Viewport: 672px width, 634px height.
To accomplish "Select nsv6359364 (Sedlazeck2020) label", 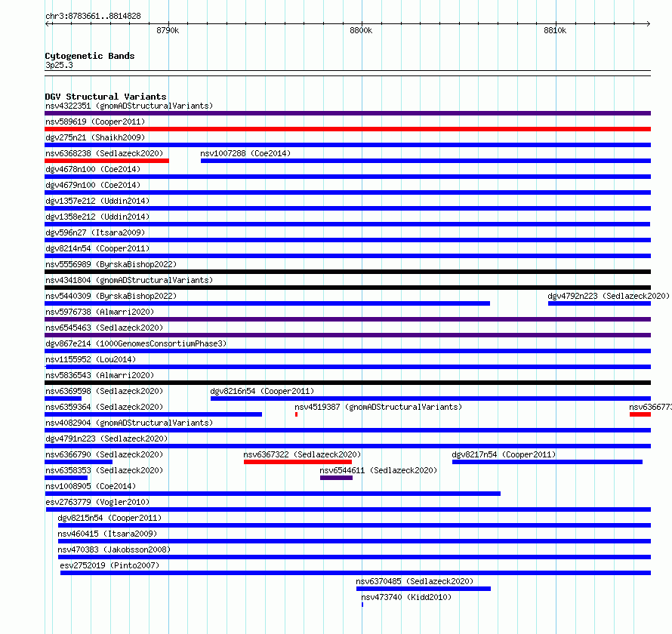I will [104, 407].
